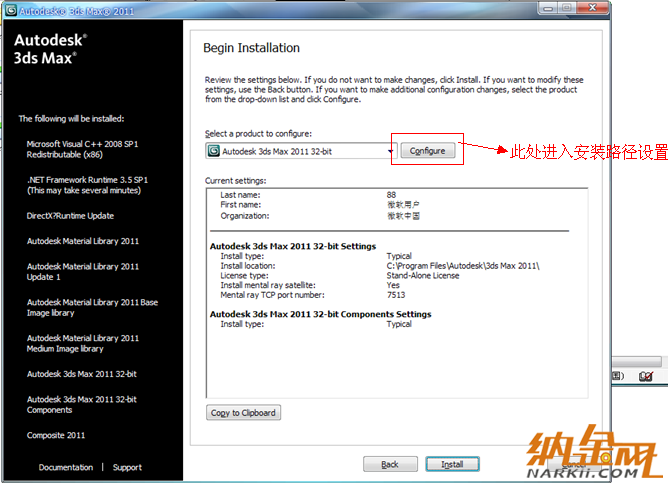668x483 pixels.
Task: Select 'Composite 2011' in install list
Action: click(x=56, y=435)
